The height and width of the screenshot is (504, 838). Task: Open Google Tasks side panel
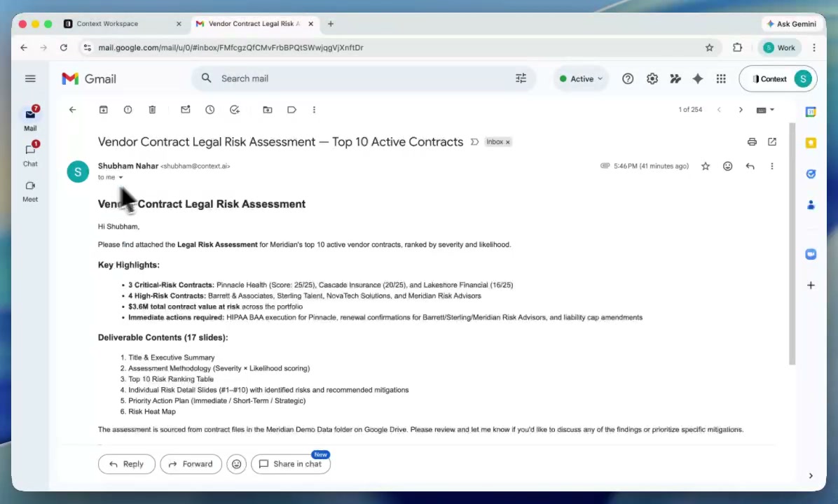pyautogui.click(x=811, y=174)
